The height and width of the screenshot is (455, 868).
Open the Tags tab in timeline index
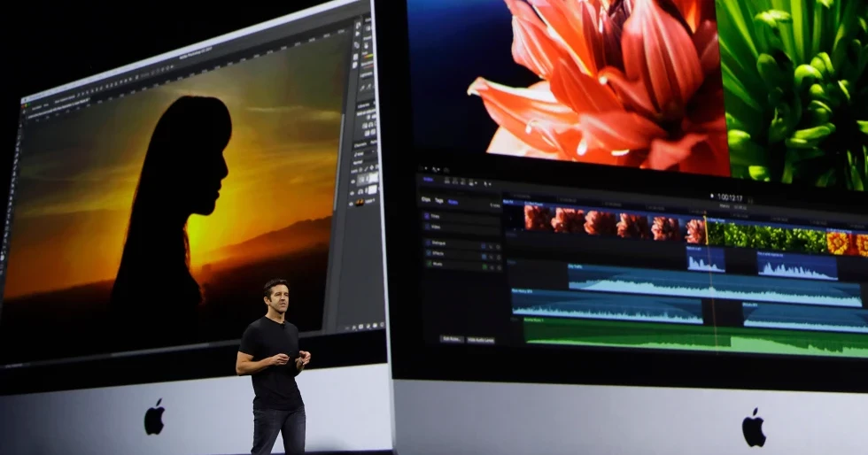[439, 200]
